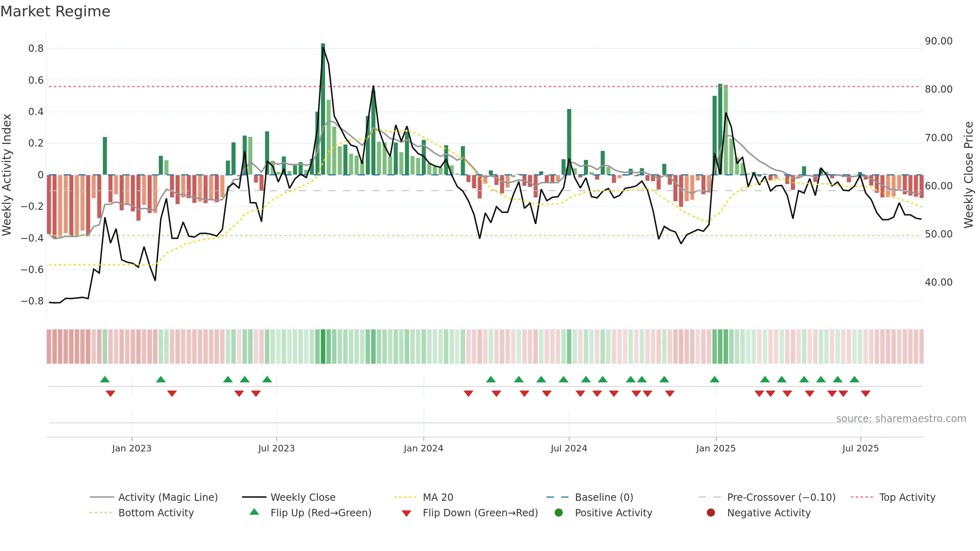
Task: Click the Jul 2023 x-axis label
Action: [x=276, y=448]
